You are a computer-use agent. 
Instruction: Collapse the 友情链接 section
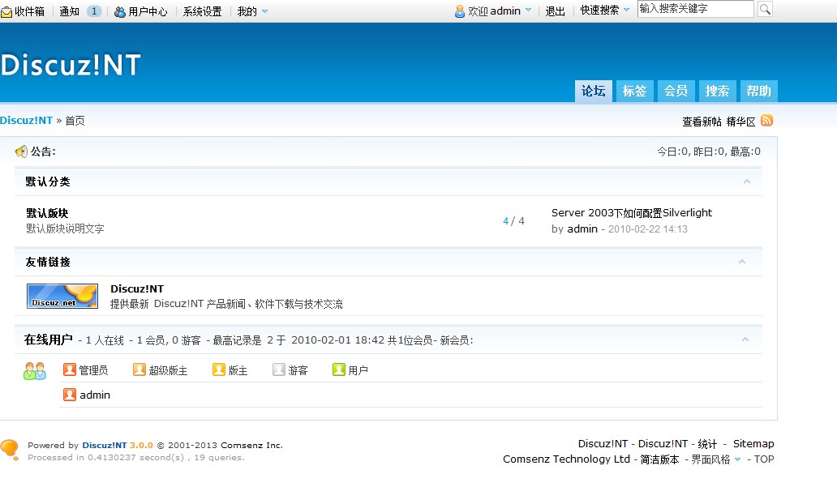(x=742, y=262)
